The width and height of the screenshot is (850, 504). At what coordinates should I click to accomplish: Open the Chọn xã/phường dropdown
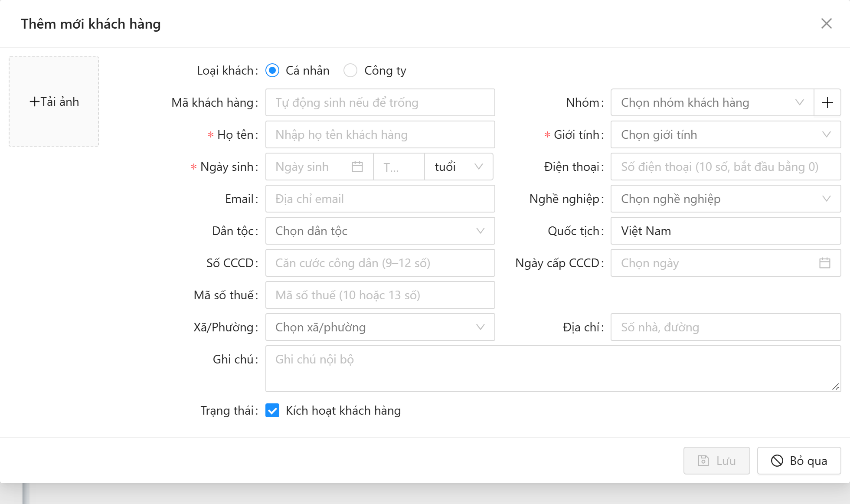point(380,327)
